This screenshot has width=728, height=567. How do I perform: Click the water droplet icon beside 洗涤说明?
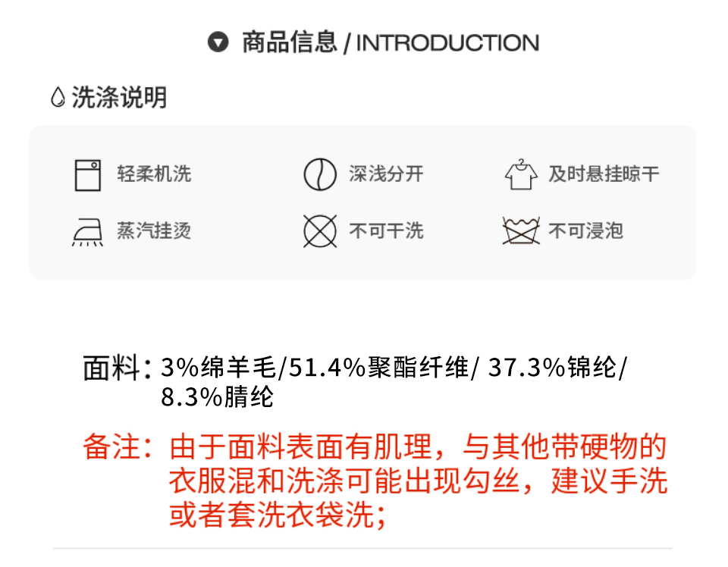58,98
